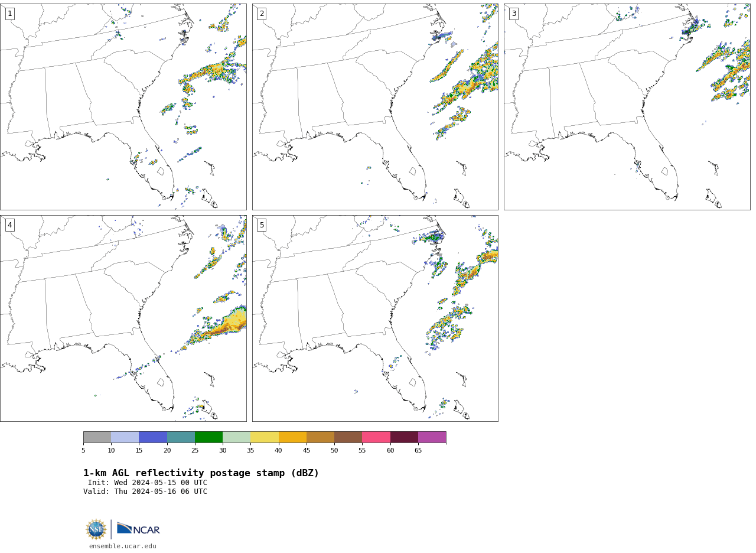Open ensemble member 2 reflectivity map

375,107
